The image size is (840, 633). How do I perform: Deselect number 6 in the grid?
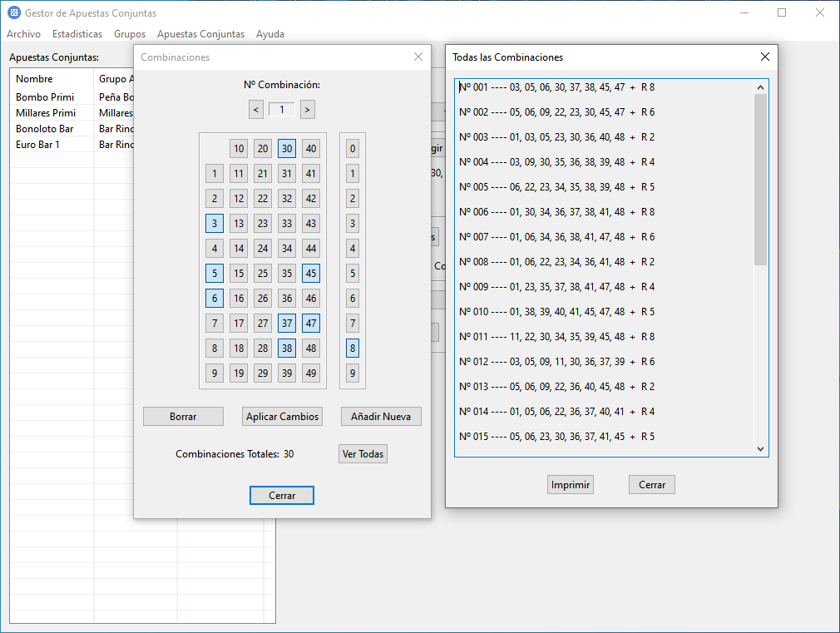click(x=215, y=298)
